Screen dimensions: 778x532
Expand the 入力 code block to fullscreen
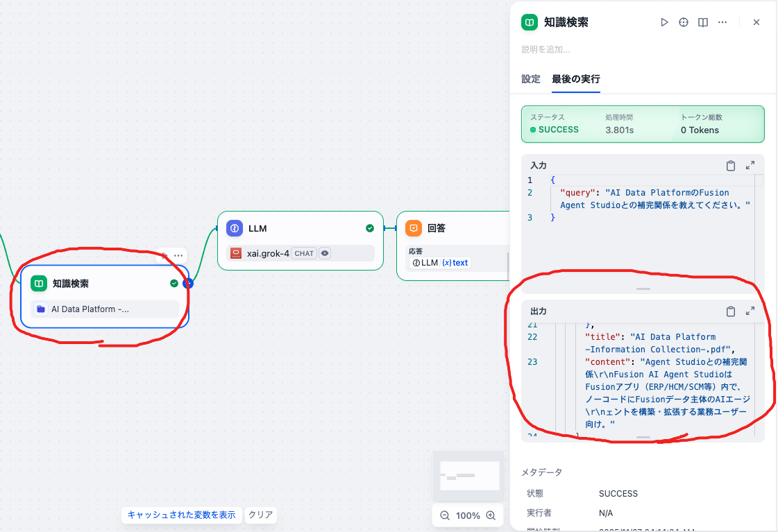[750, 166]
